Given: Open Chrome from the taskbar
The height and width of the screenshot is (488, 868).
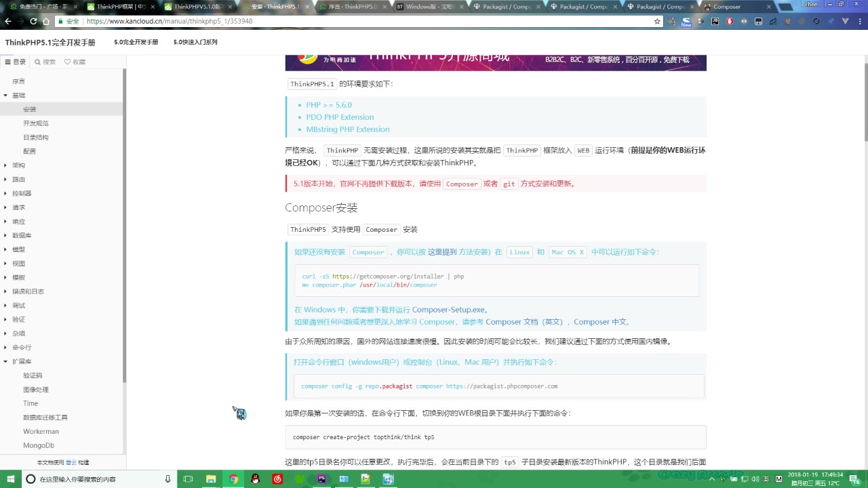Looking at the screenshot, I should [233, 479].
